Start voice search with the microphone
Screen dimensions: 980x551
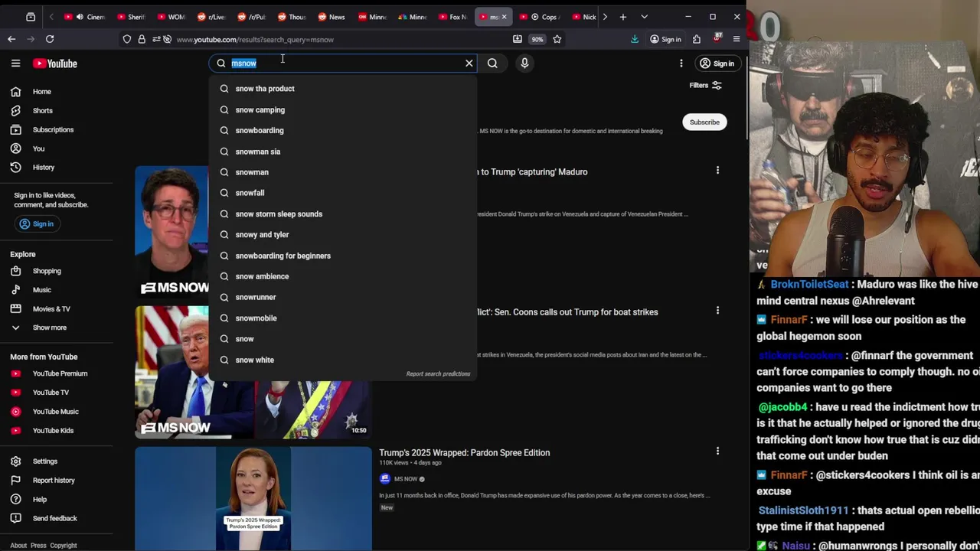coord(524,64)
